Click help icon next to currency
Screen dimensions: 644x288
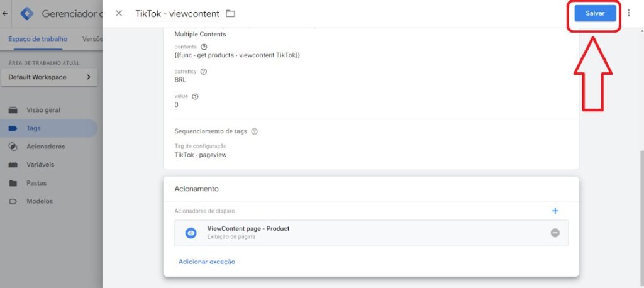[x=203, y=71]
